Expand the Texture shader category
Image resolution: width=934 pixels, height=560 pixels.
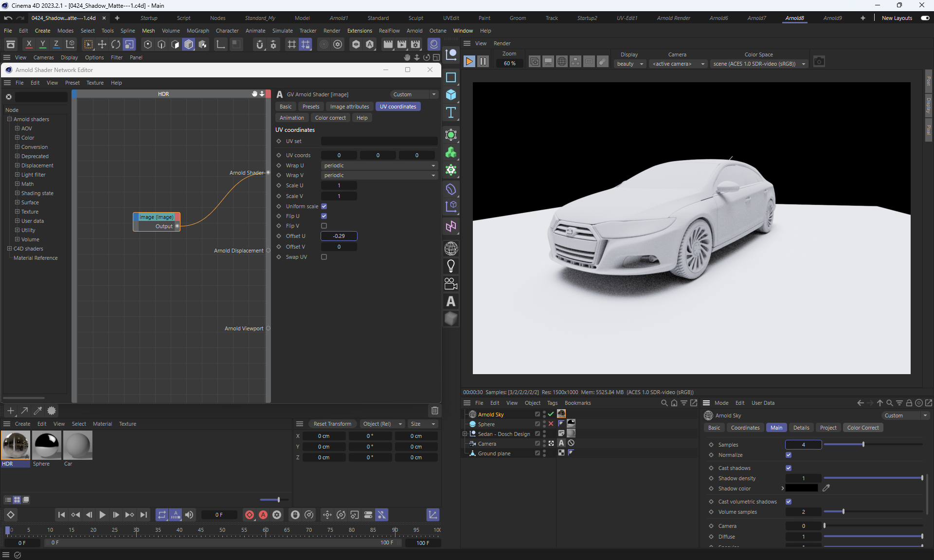(x=17, y=212)
